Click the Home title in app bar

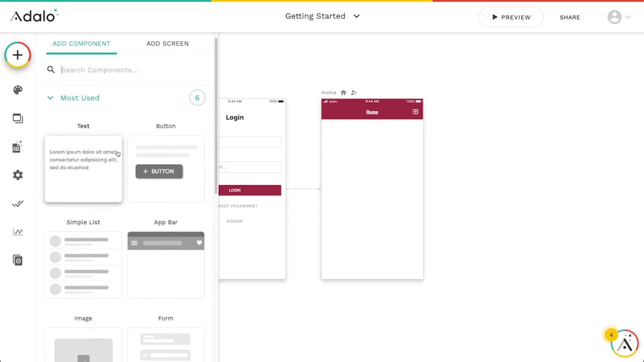[372, 112]
